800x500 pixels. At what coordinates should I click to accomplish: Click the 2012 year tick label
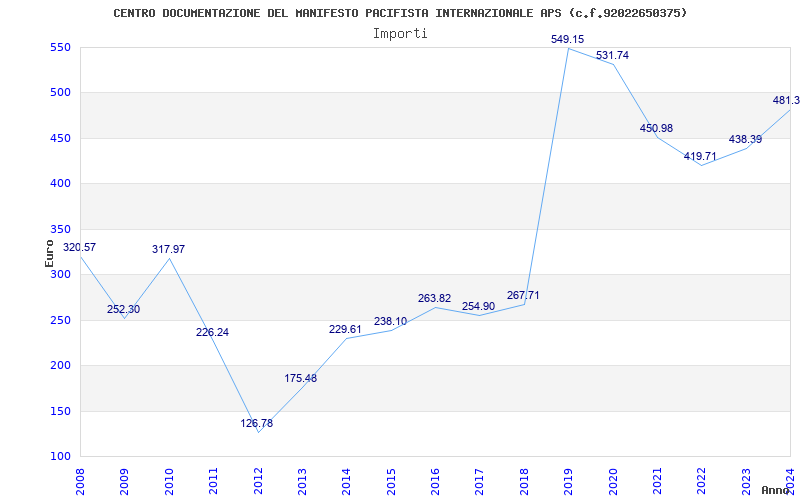pyautogui.click(x=258, y=481)
